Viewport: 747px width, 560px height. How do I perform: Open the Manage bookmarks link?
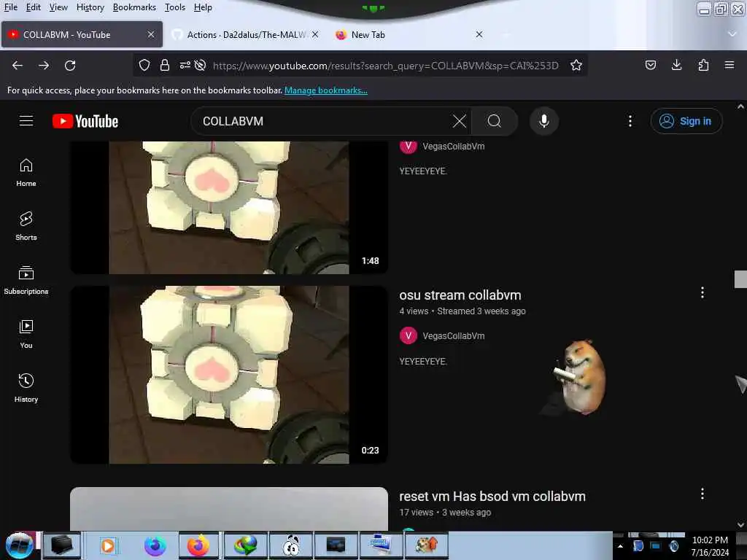pos(326,90)
